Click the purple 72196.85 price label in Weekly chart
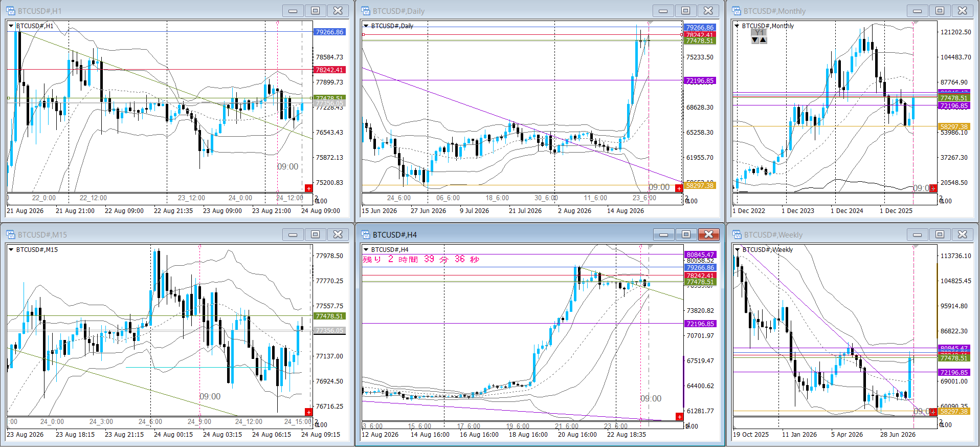Screen dimensions: 980x447 (x=954, y=372)
